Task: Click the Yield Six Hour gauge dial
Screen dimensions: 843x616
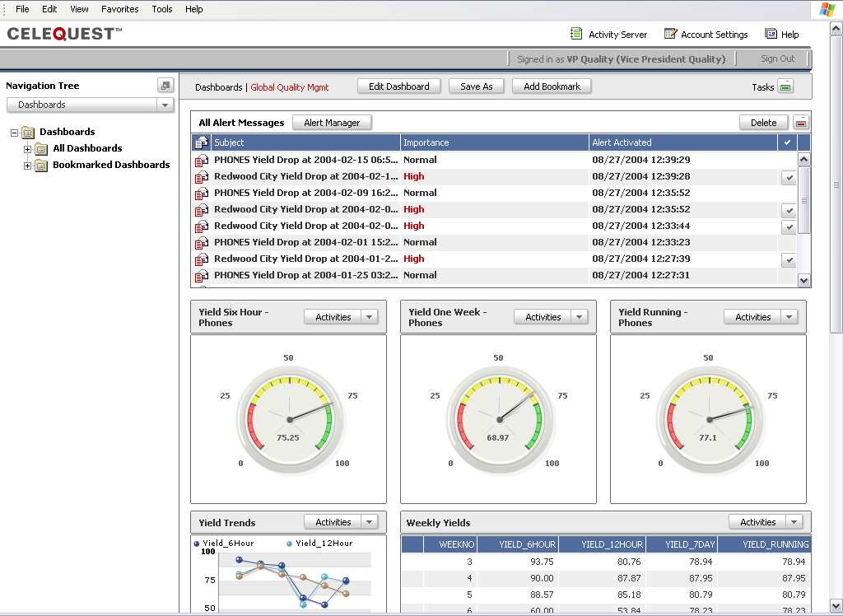Action: pyautogui.click(x=290, y=420)
